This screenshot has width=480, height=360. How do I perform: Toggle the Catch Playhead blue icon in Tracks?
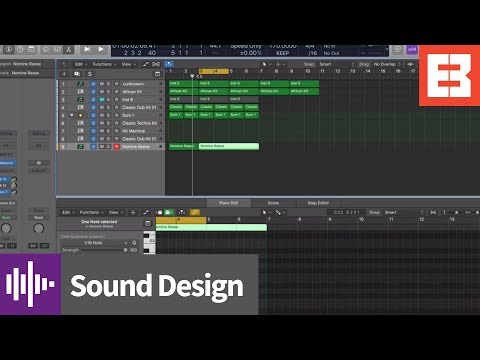tap(169, 64)
